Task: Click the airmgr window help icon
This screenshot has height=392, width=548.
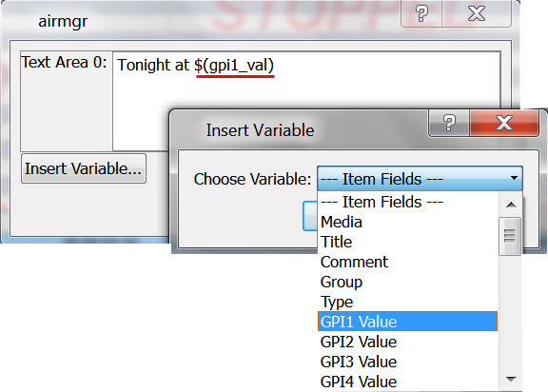Action: coord(421,13)
